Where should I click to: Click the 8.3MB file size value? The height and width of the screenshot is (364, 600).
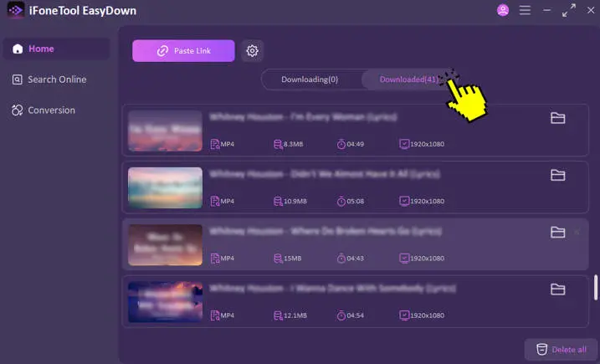293,144
